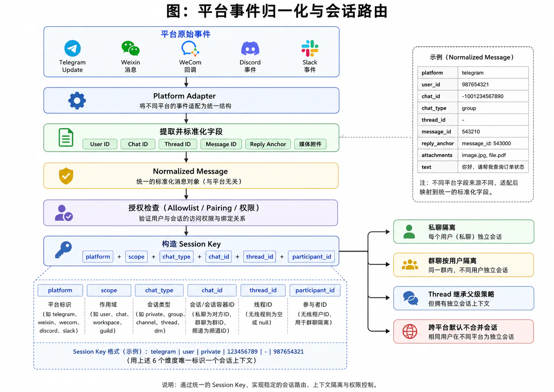Image resolution: width=554 pixels, height=392 pixels.
Task: Click the yellow group users icon
Action: click(410, 265)
